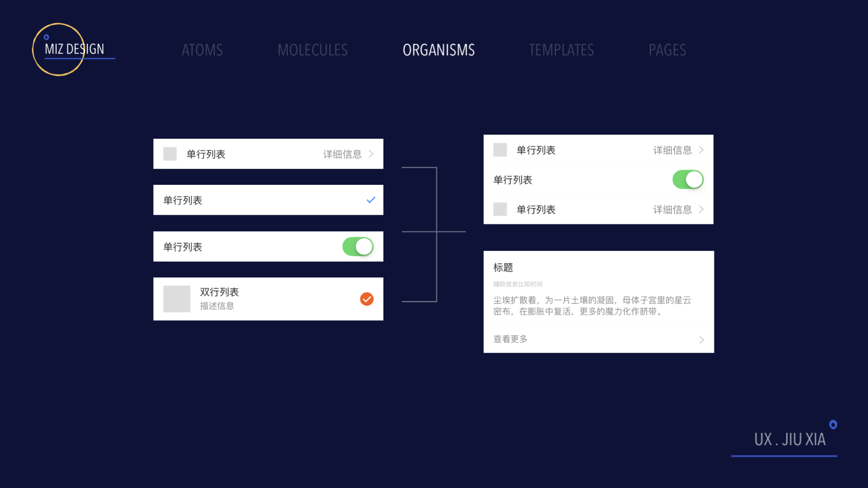Toggle the green switch in the right grouped list
The height and width of the screenshot is (488, 868).
[x=688, y=179]
